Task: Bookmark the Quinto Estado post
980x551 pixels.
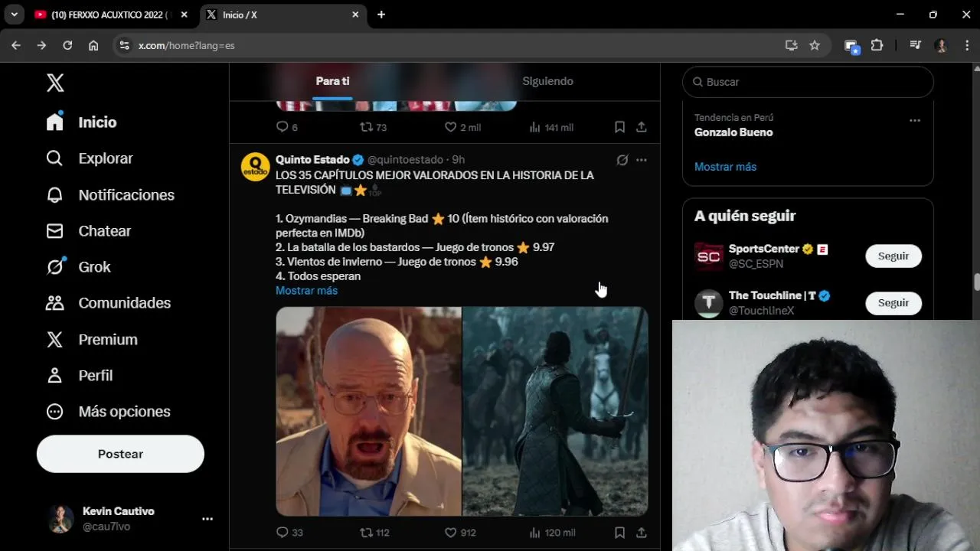Action: [x=619, y=533]
